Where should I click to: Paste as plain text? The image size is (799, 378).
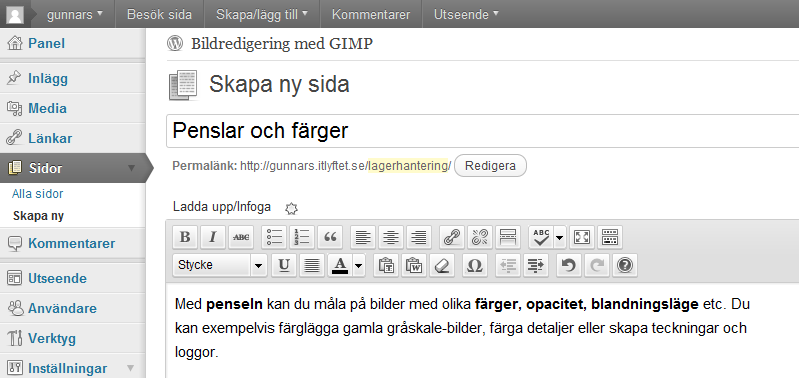(386, 265)
